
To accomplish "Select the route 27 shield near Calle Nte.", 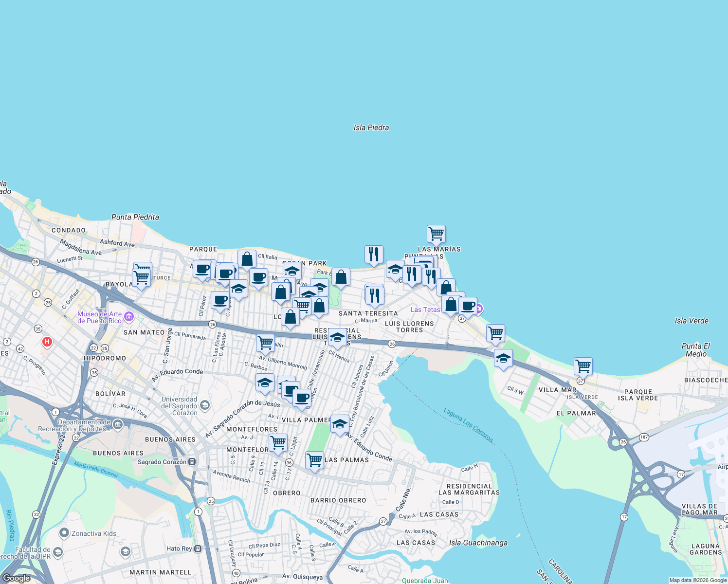I will click(x=383, y=521).
